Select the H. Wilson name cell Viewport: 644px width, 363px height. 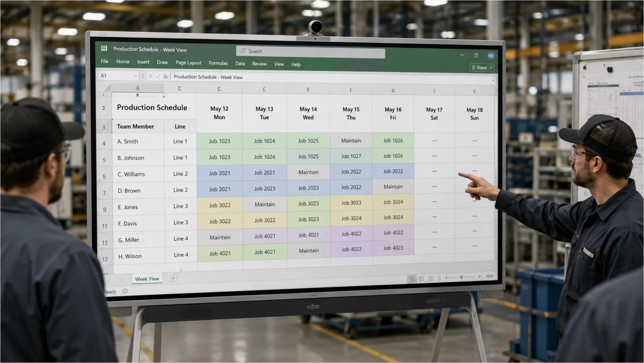(x=139, y=256)
